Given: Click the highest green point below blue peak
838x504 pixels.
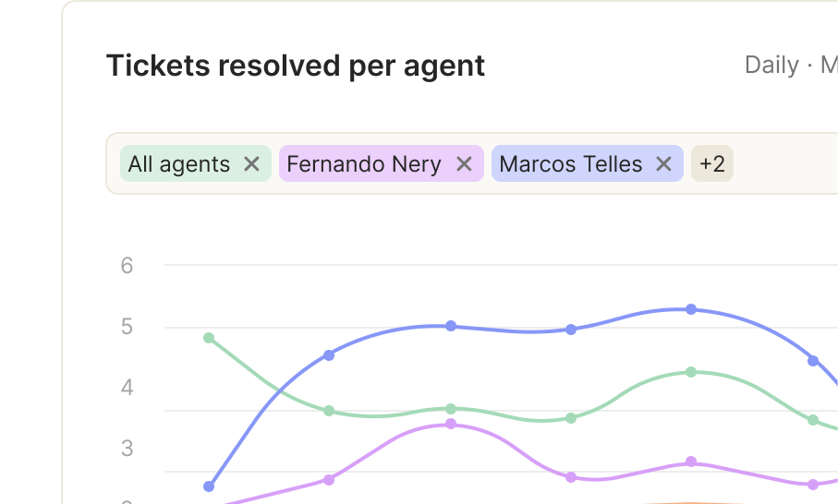Looking at the screenshot, I should point(691,372).
